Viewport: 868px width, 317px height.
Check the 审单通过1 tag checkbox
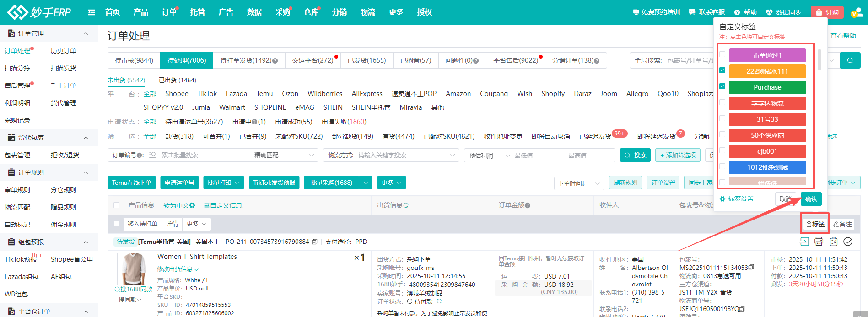pyautogui.click(x=722, y=54)
